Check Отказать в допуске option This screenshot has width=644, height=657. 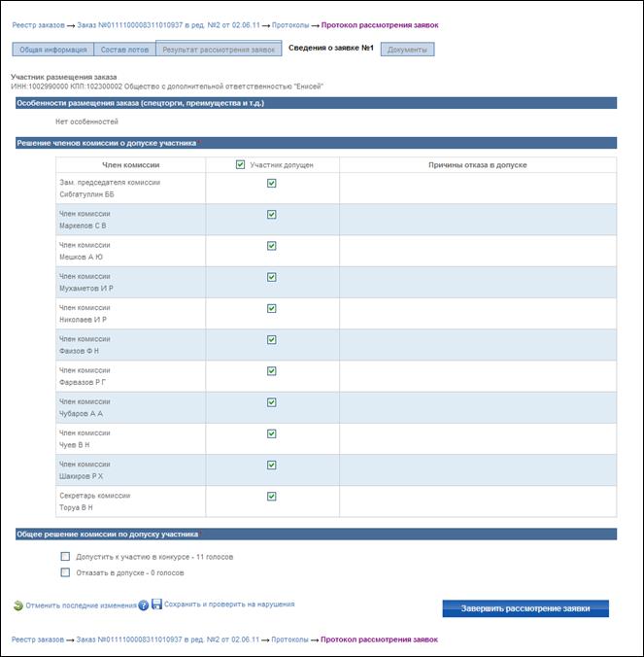(x=65, y=572)
